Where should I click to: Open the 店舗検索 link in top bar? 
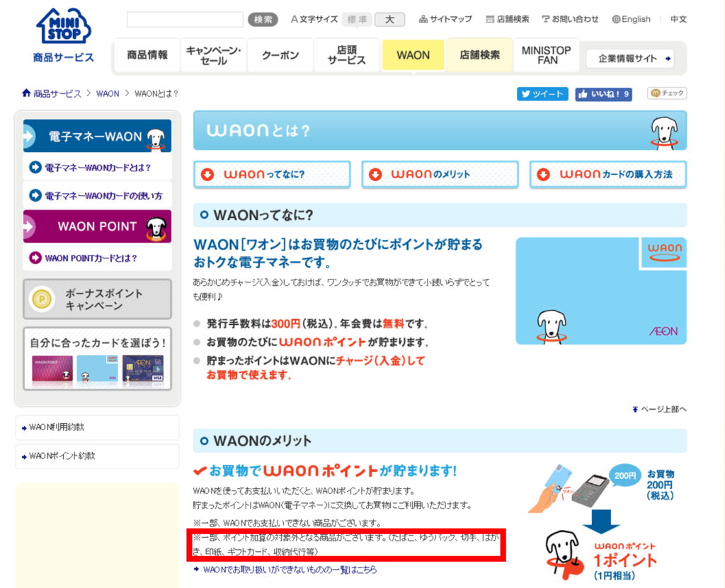click(507, 19)
